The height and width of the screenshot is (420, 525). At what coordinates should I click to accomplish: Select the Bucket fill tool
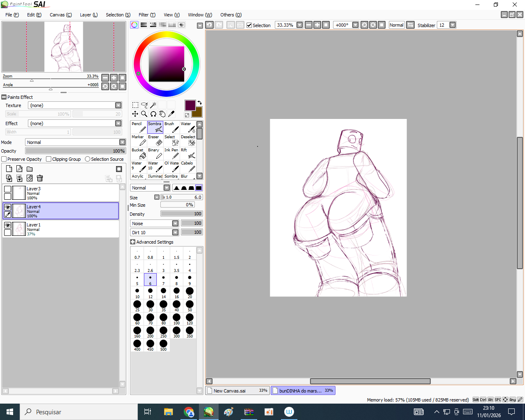pos(139,153)
